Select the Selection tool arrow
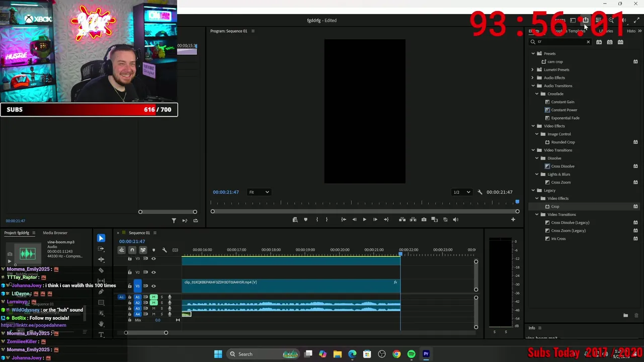The width and height of the screenshot is (644, 362). click(x=101, y=238)
